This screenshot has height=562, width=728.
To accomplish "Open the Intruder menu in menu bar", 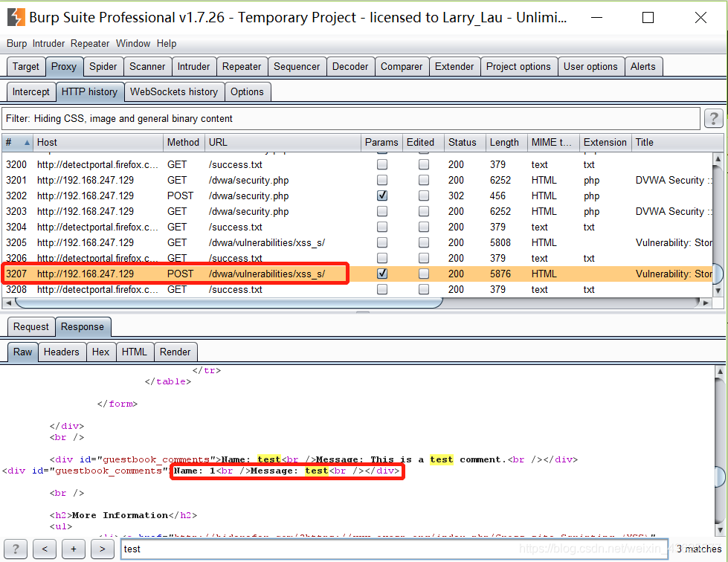I will click(49, 44).
